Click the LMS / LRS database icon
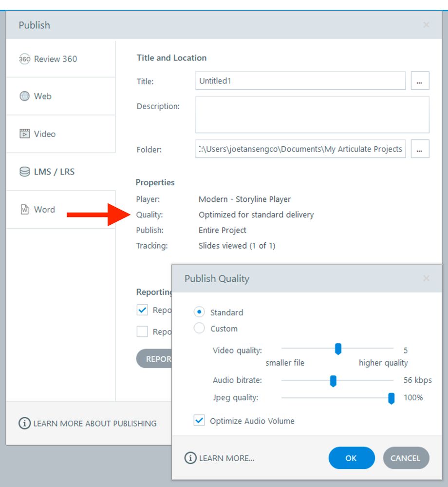The width and height of the screenshot is (448, 487). (24, 172)
